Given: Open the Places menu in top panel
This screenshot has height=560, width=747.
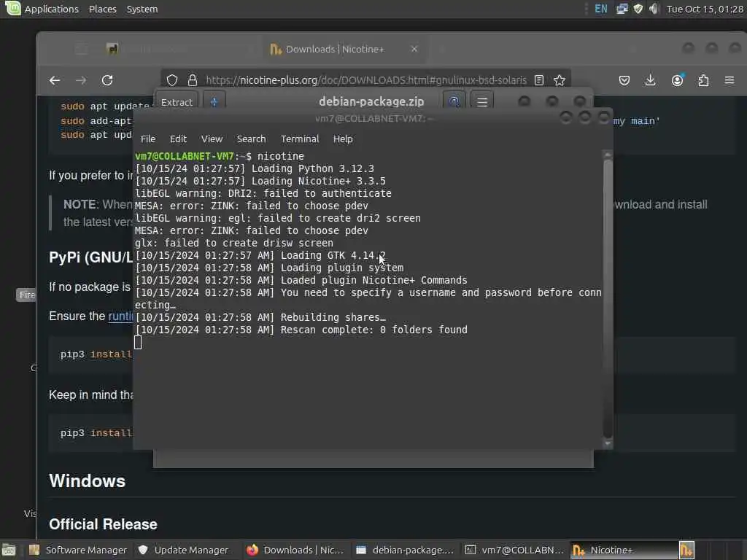Looking at the screenshot, I should coord(102,9).
